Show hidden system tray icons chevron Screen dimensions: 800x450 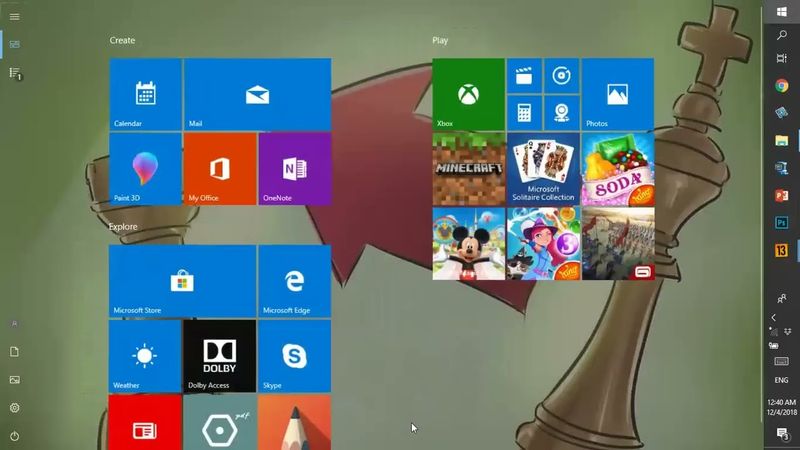pos(773,317)
